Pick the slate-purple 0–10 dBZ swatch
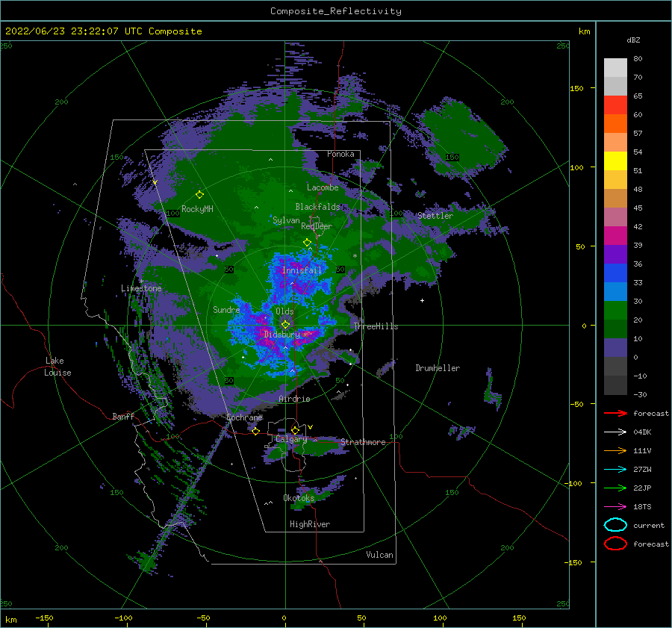 point(615,348)
